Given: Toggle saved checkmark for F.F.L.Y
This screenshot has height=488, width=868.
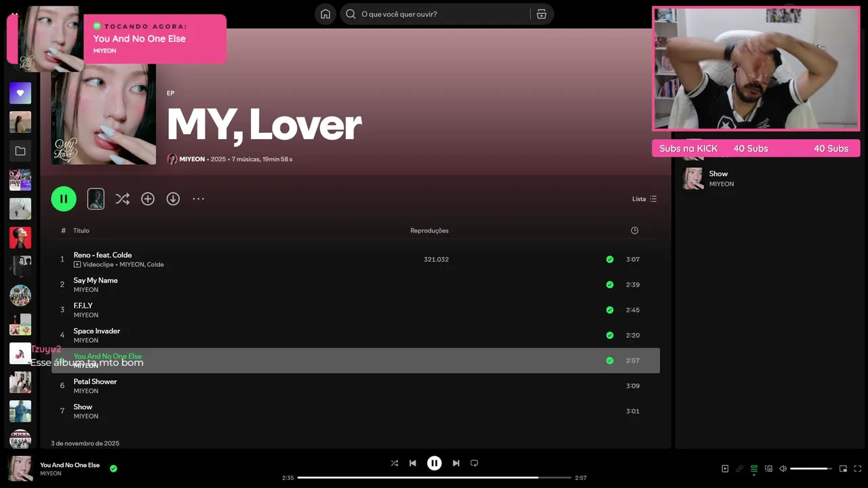Looking at the screenshot, I should 610,310.
